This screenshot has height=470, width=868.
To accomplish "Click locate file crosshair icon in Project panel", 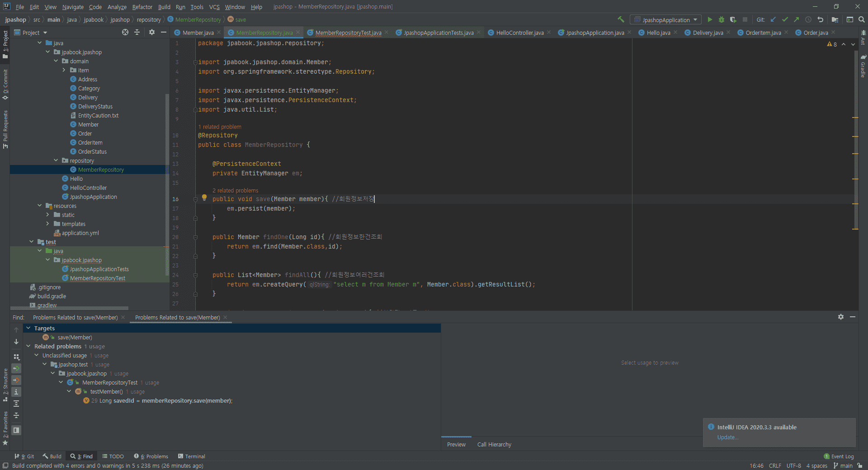I will pyautogui.click(x=125, y=32).
